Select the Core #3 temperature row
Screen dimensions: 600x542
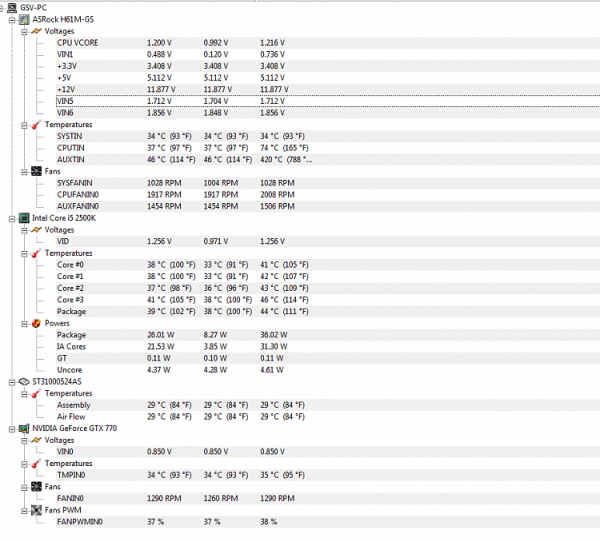pyautogui.click(x=328, y=299)
